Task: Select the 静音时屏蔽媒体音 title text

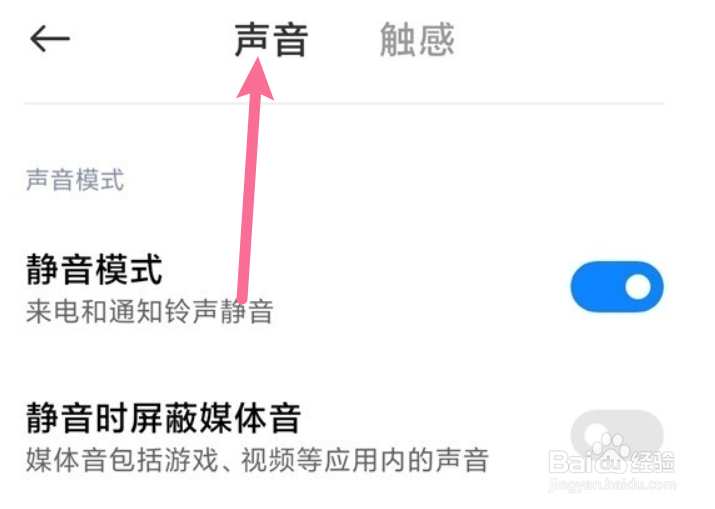Action: point(163,418)
